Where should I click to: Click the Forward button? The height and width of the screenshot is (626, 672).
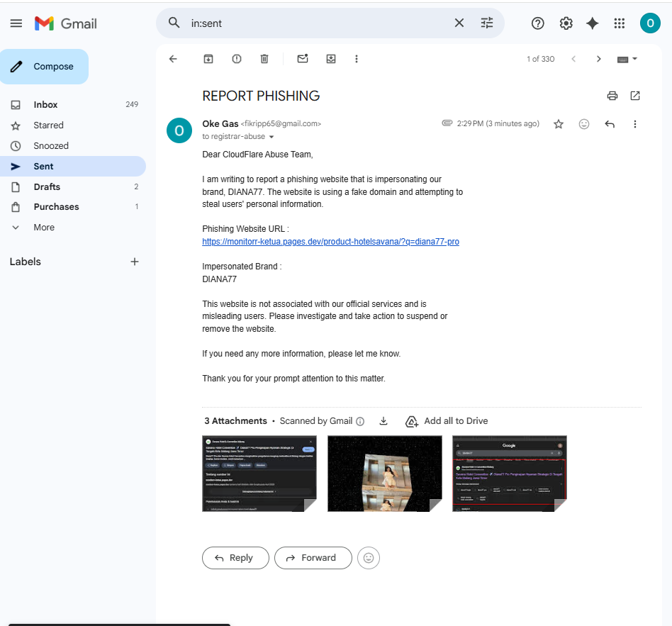[x=313, y=558]
